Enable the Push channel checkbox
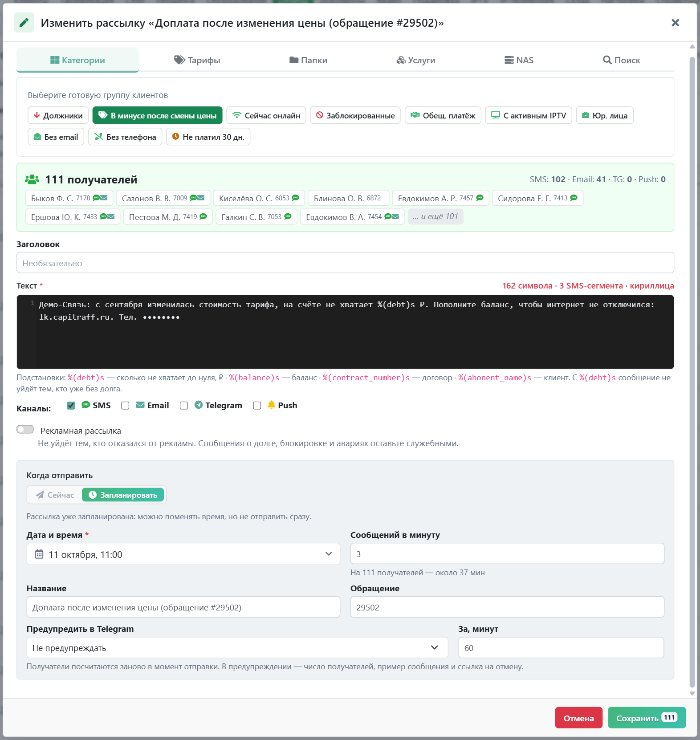Viewport: 700px width, 740px height. 257,405
